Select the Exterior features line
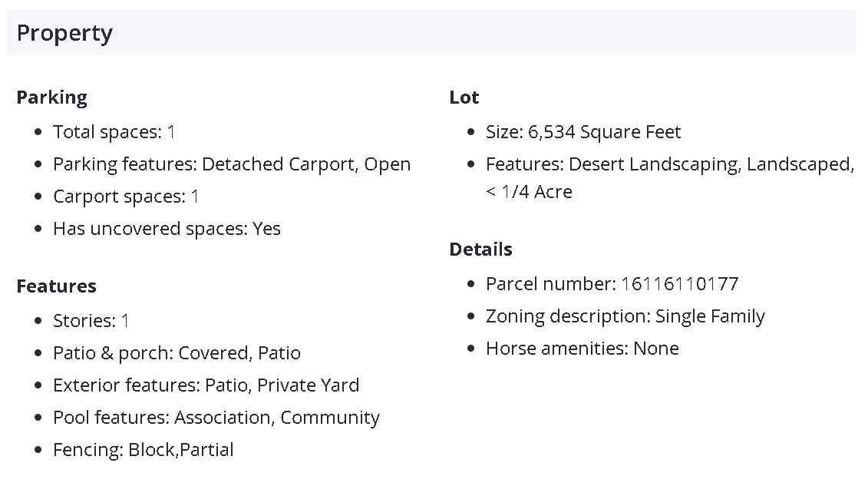This screenshot has width=868, height=486. click(206, 385)
